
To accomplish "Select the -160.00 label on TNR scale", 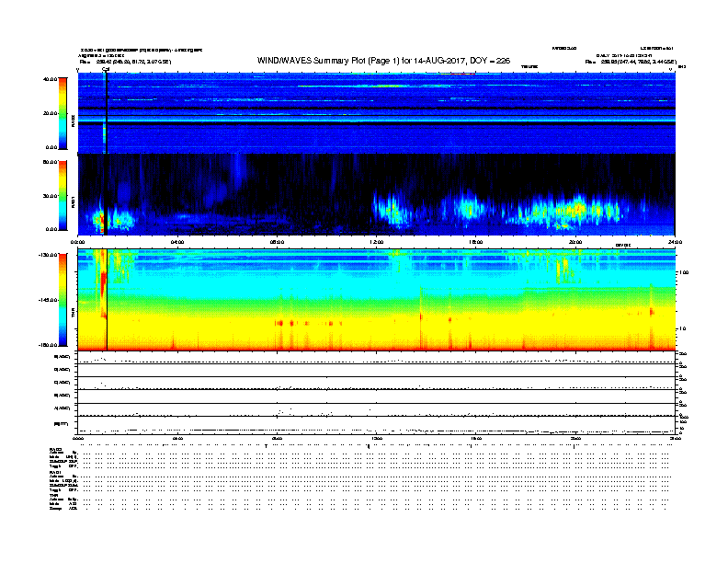I will click(x=49, y=345).
